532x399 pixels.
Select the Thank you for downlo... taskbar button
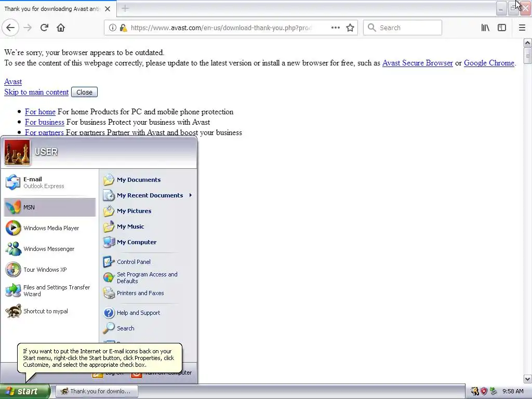[97, 391]
